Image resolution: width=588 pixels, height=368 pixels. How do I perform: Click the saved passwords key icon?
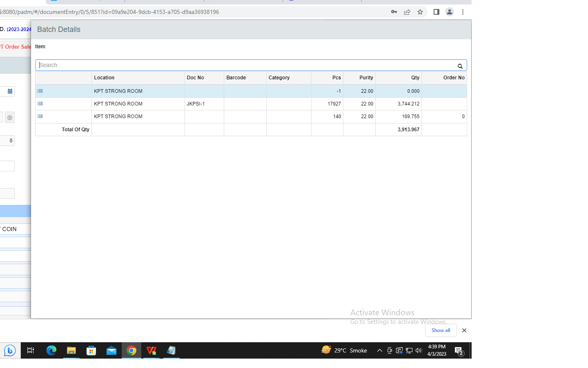[x=394, y=12]
